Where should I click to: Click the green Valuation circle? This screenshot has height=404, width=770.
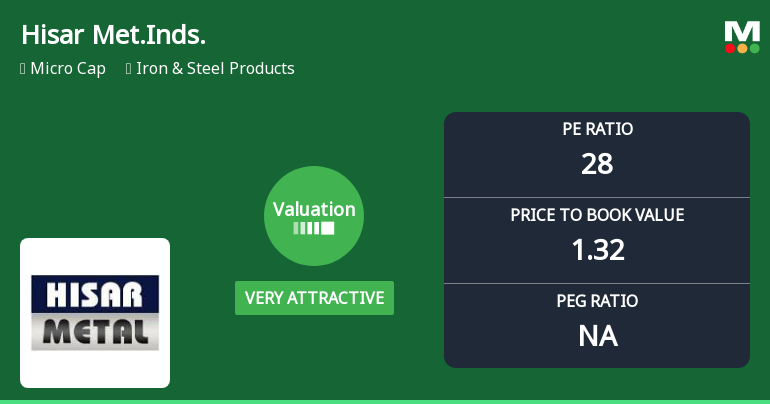tap(314, 216)
